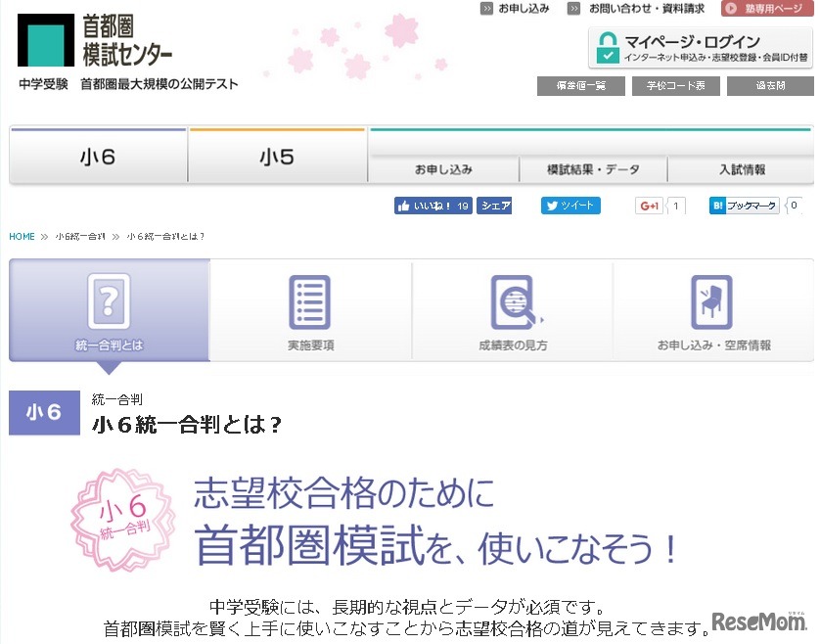Click the arrow icon beside お問い合わせ・資料請求
This screenshot has height=644, width=820.
573,9
